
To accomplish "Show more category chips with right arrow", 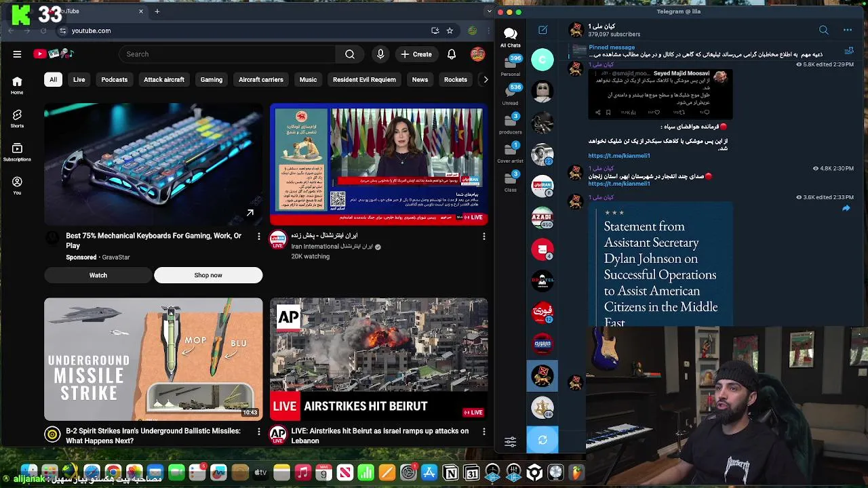I will coord(485,79).
